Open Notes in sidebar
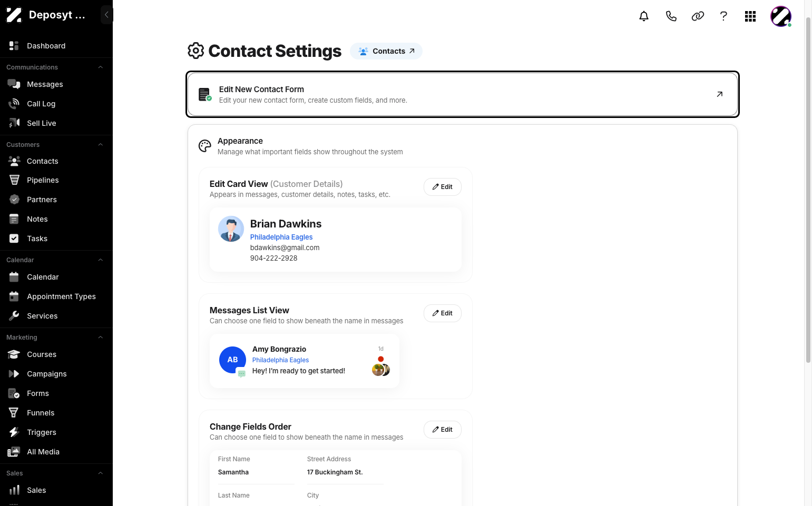812x506 pixels. [x=56, y=219]
